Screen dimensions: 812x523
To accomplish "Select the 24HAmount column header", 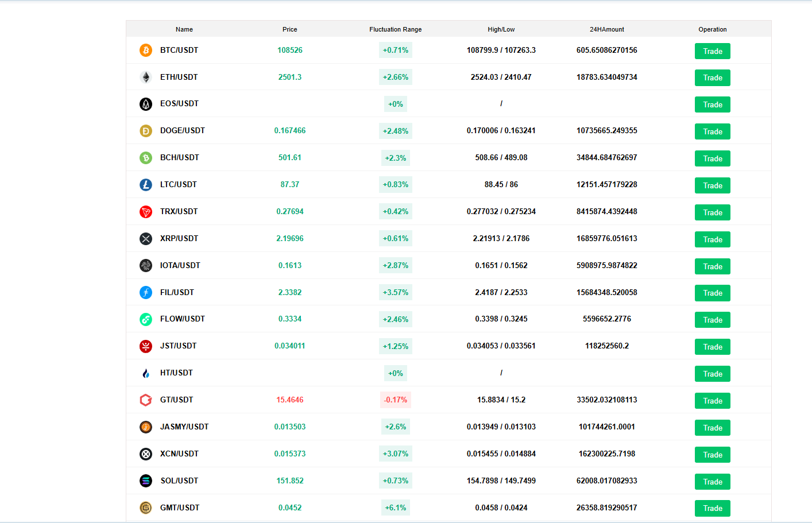I will 607,29.
